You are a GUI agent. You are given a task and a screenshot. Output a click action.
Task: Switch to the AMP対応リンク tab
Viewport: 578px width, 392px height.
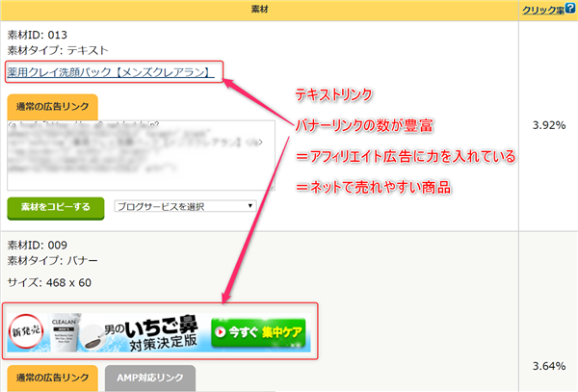pos(150,378)
